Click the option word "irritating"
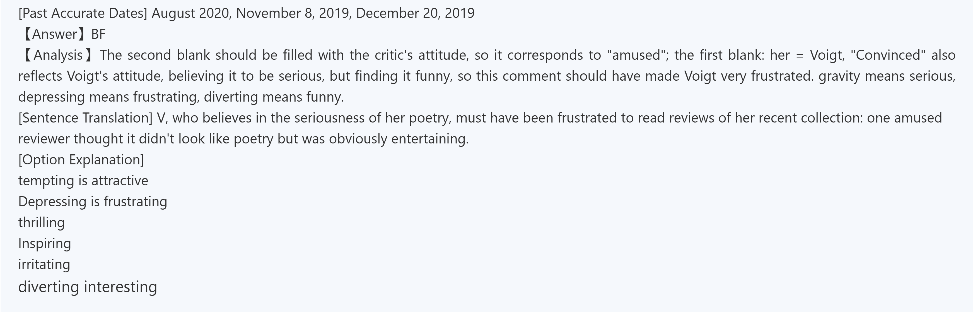Viewport: 980px width, 312px height. click(44, 265)
